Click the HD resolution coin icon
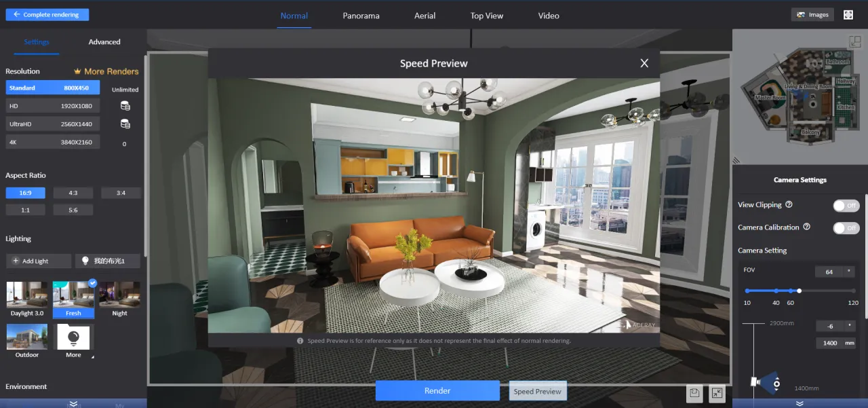 (x=125, y=106)
